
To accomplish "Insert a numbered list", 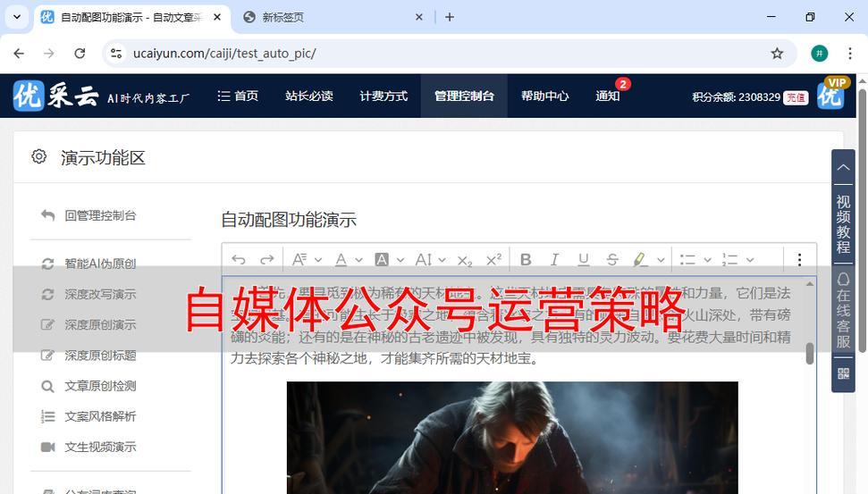I will point(730,259).
